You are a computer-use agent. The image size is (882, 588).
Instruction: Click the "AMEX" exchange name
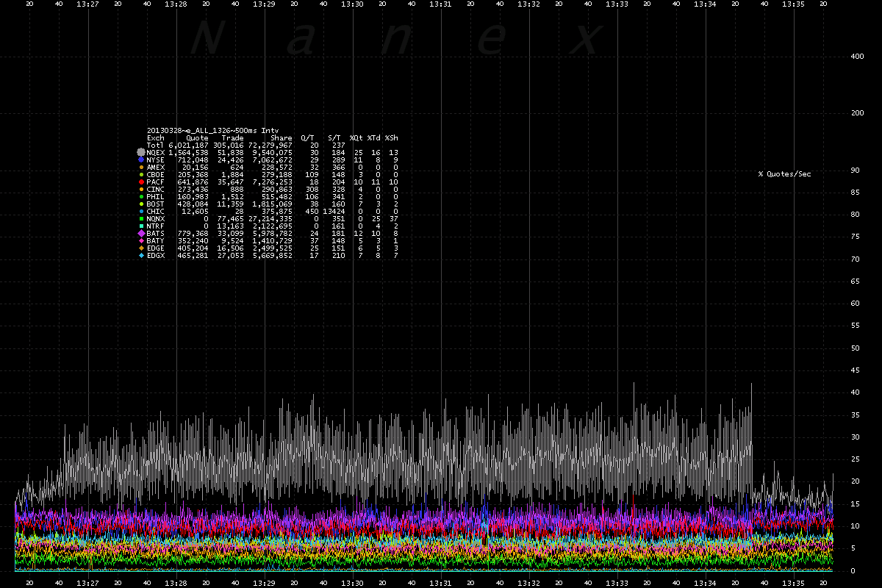pyautogui.click(x=156, y=167)
